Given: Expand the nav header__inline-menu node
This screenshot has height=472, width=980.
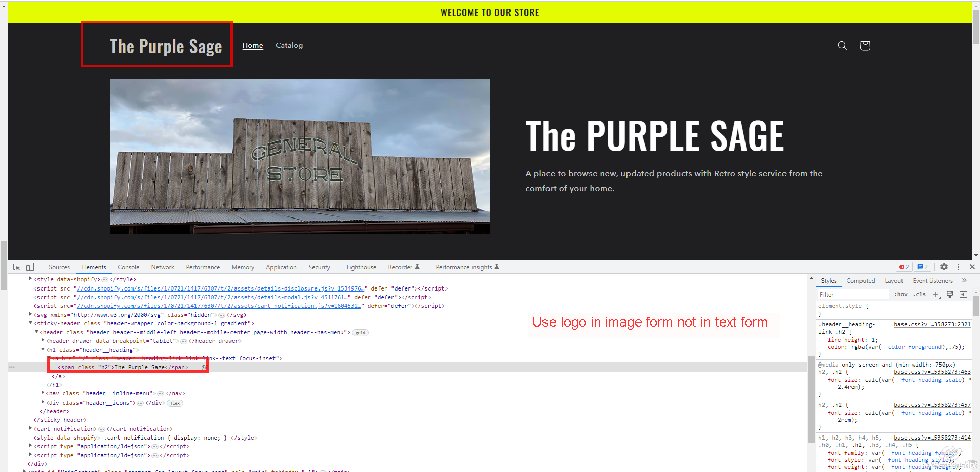Looking at the screenshot, I should click(43, 393).
